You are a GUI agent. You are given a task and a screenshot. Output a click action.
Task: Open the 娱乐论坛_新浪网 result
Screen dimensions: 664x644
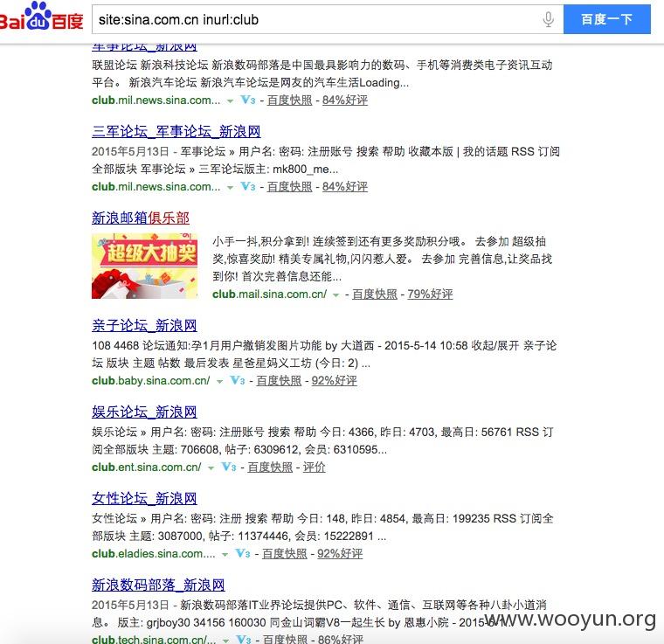tap(144, 412)
